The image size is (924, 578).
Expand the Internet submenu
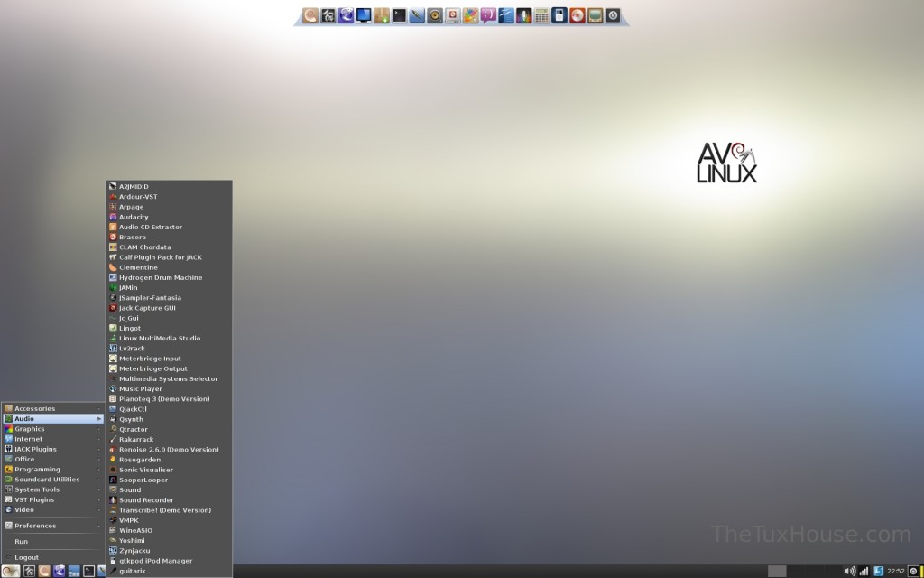[x=53, y=439]
